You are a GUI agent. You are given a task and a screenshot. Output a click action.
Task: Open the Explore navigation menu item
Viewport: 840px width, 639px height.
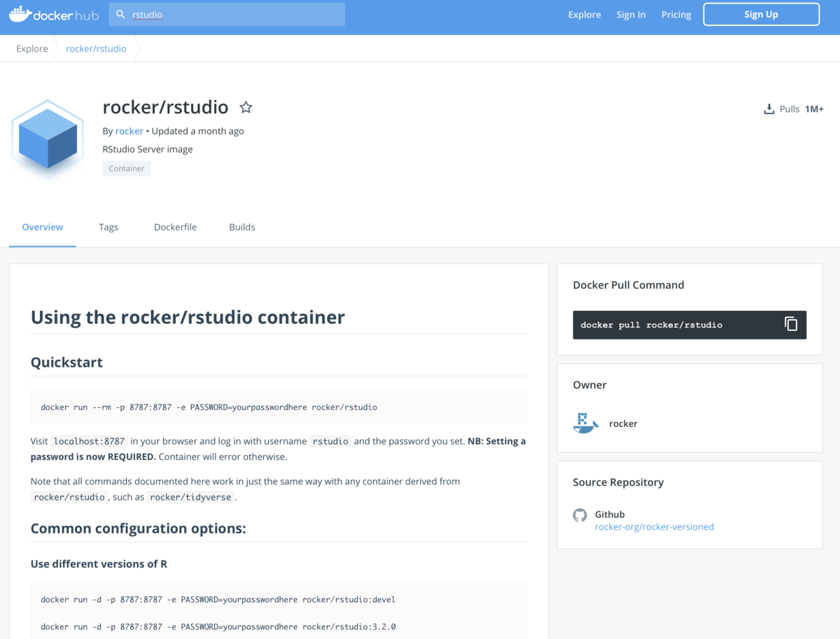pyautogui.click(x=584, y=14)
